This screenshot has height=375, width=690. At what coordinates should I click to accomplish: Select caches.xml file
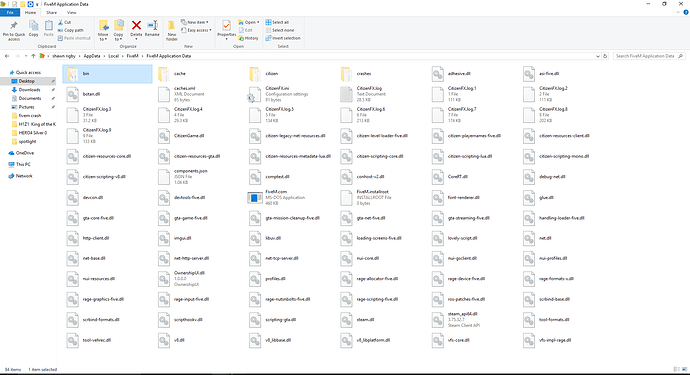[199, 94]
